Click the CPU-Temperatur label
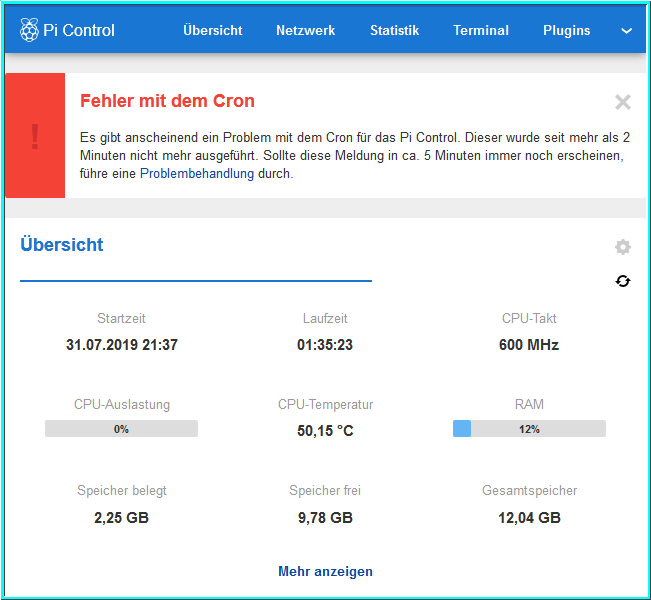Image resolution: width=651 pixels, height=600 pixels. [x=325, y=404]
